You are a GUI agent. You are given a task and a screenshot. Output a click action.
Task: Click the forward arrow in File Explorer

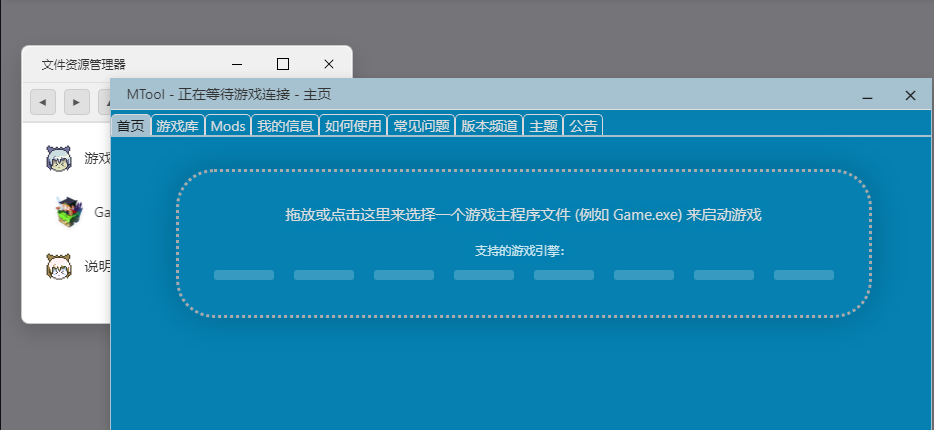click(77, 101)
